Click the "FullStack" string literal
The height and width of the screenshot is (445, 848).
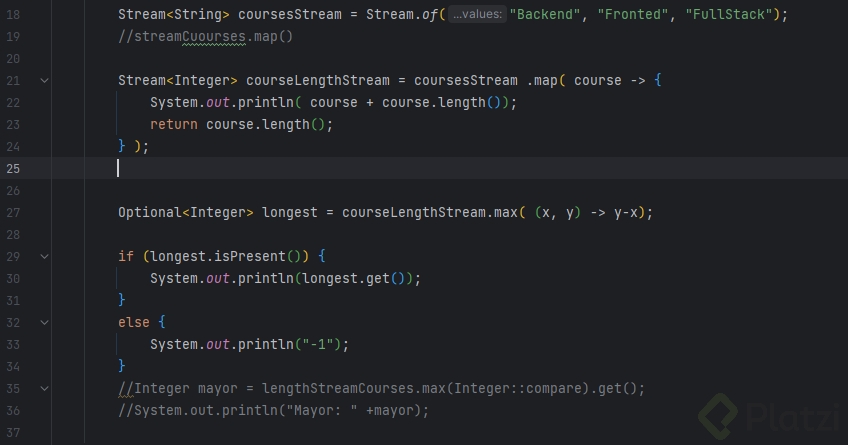729,14
